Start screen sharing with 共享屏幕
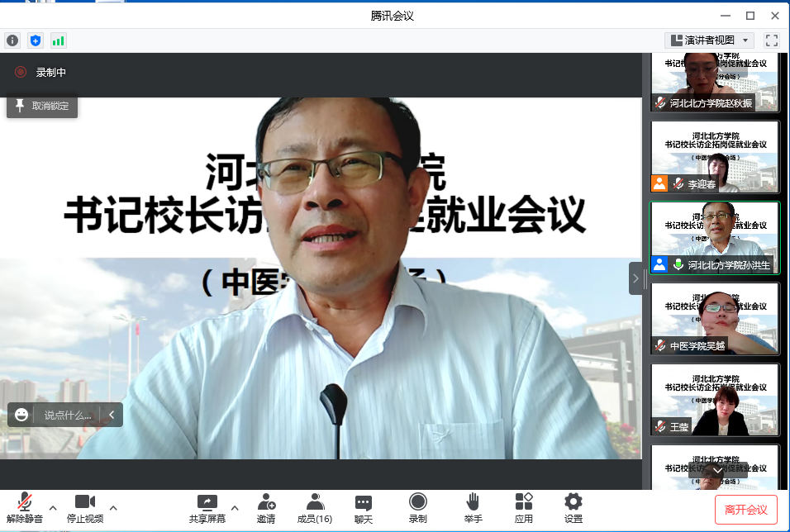Screen dimensions: 790x532 207,508
